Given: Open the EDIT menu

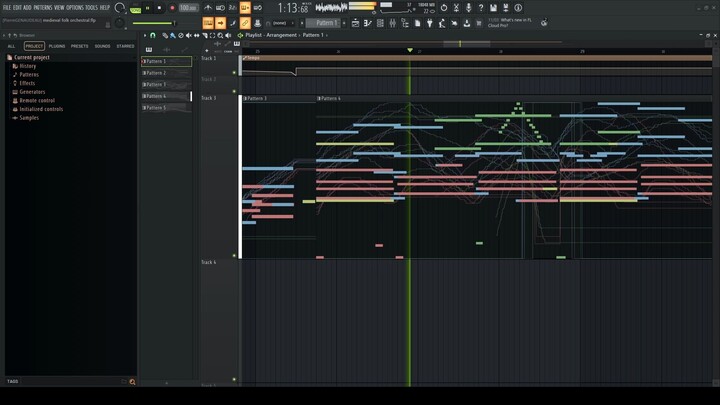Looking at the screenshot, I should pos(17,7).
